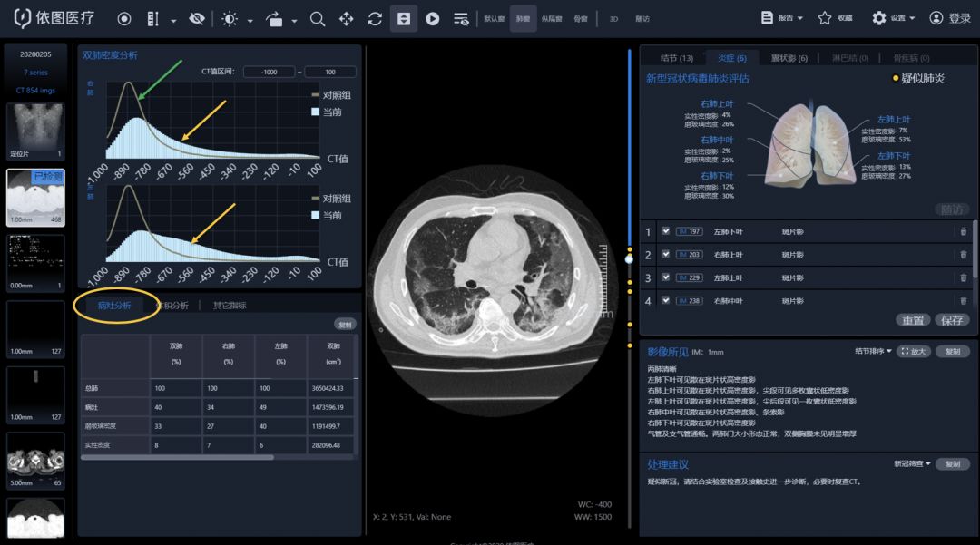The width and height of the screenshot is (980, 545).
Task: Select the ruler measurement tool
Action: tap(152, 19)
